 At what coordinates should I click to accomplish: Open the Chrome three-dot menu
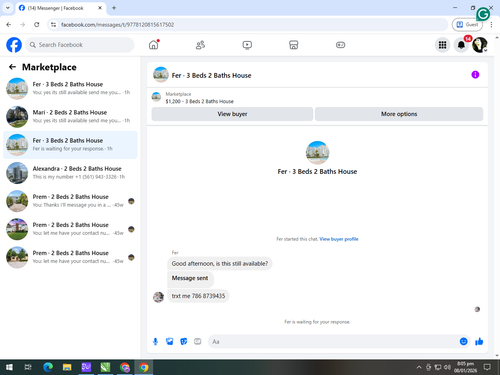click(x=491, y=24)
